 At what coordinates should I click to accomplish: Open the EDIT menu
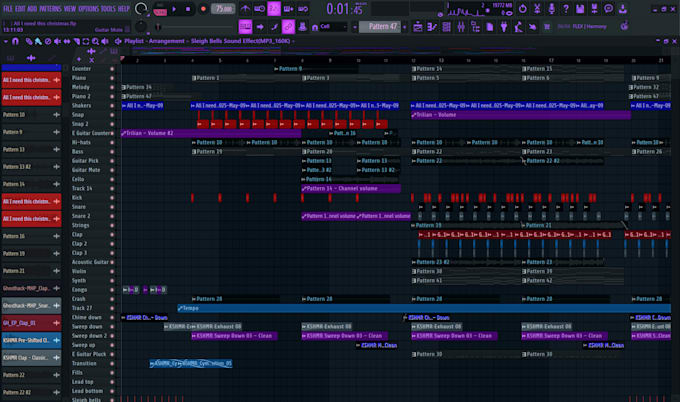pos(20,8)
